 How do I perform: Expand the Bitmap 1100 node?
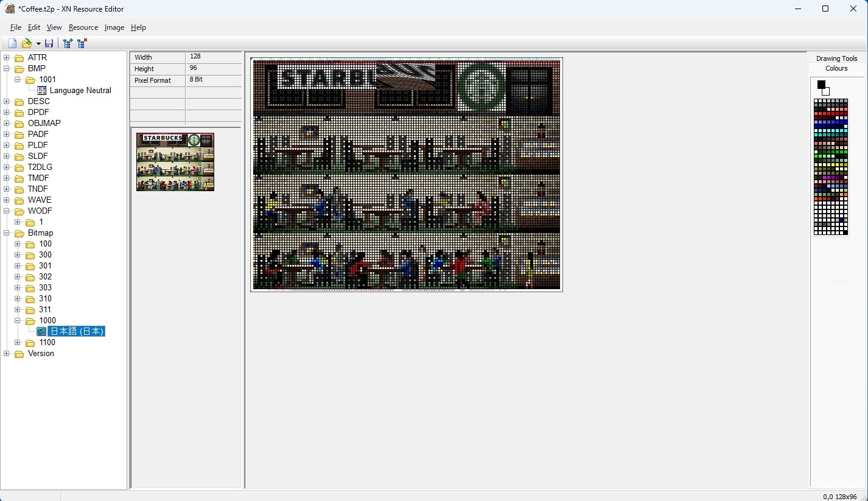pos(18,343)
